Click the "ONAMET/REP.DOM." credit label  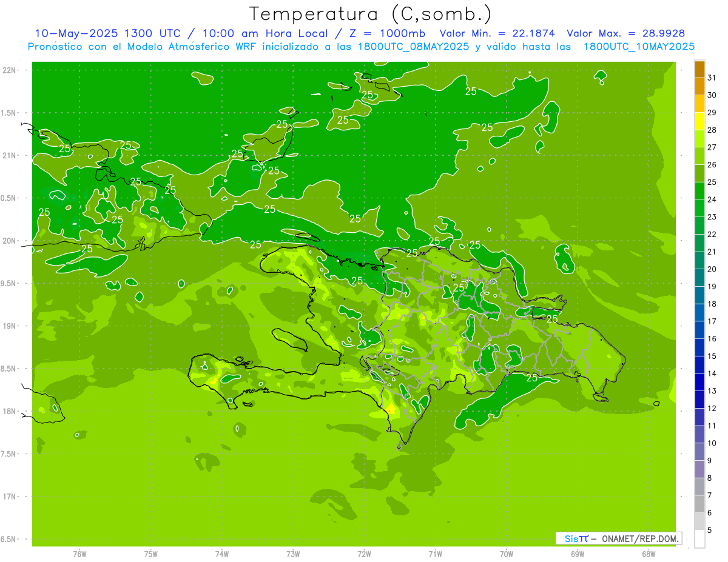(639, 538)
